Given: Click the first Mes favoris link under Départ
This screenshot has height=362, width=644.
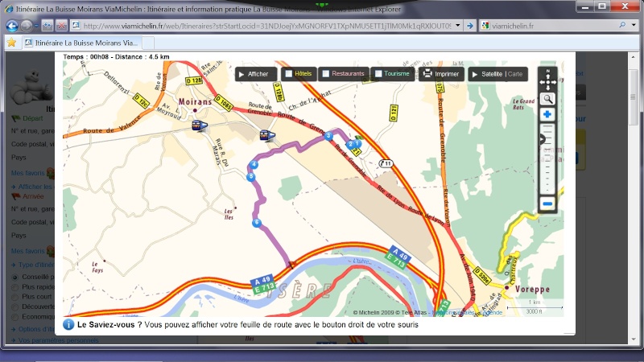Looking at the screenshot, I should 28,173.
